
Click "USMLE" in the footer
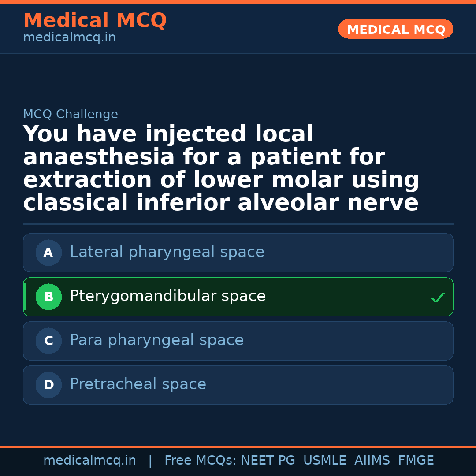click(x=324, y=461)
